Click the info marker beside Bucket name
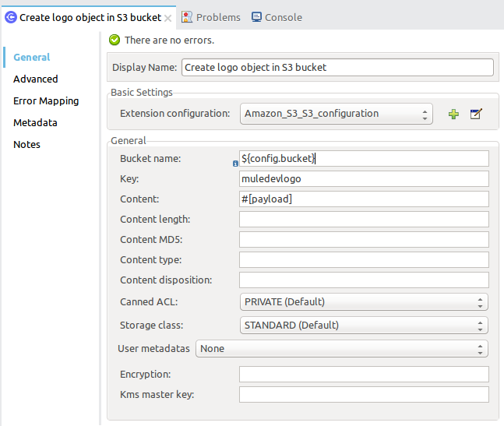Viewport: 504px width, 426px height. (235, 164)
